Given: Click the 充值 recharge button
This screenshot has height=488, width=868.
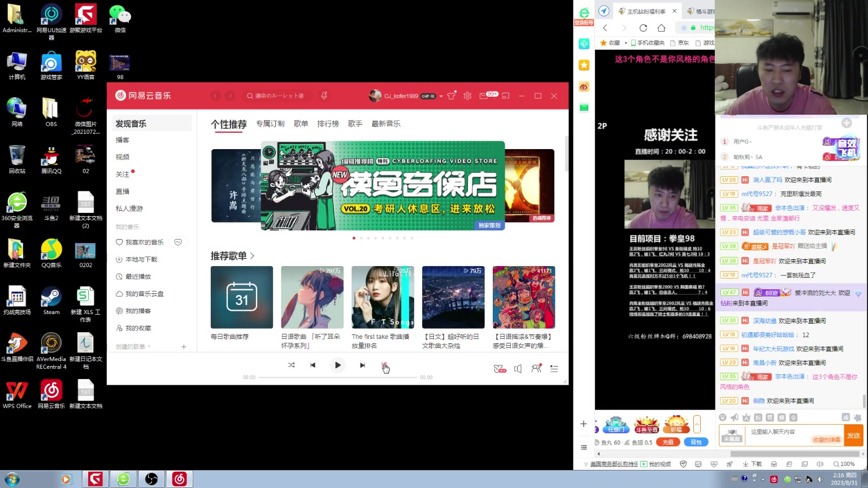Looking at the screenshot, I should coord(668,442).
